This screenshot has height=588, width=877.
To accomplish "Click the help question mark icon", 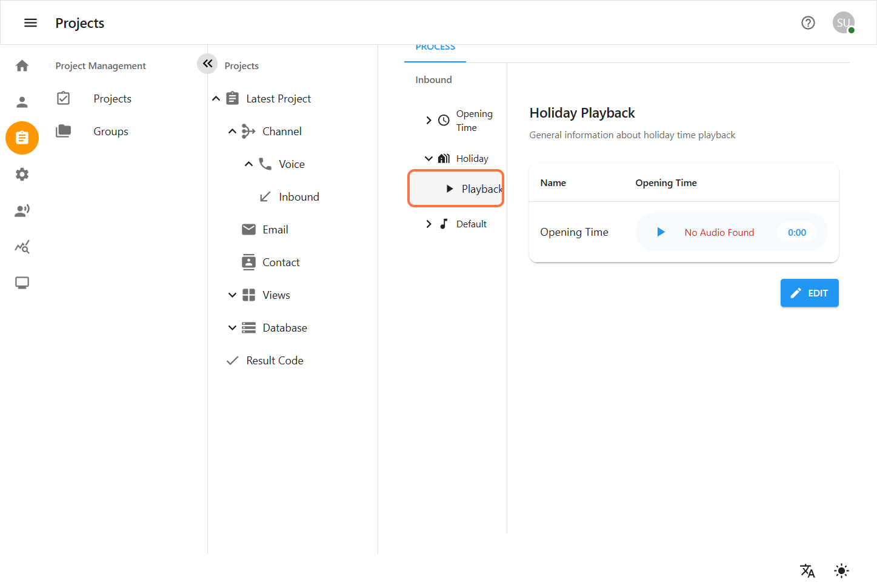I will [807, 23].
